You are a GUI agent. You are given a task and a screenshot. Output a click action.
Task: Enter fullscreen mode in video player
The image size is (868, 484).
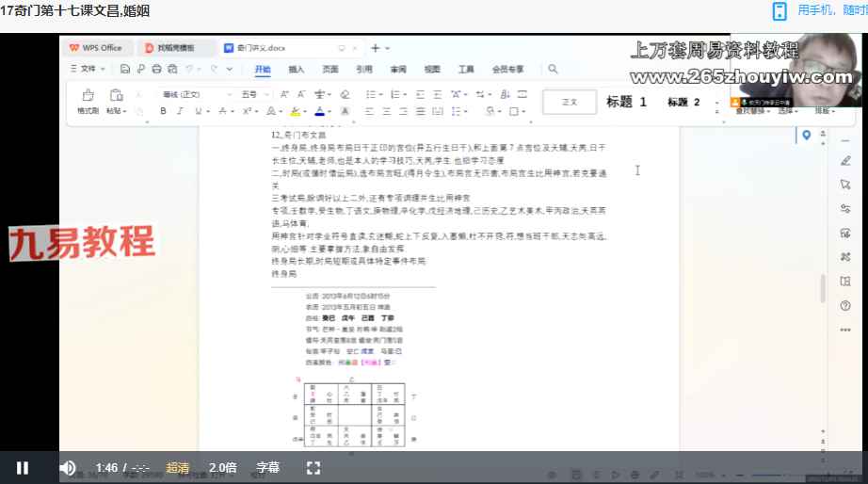313,468
